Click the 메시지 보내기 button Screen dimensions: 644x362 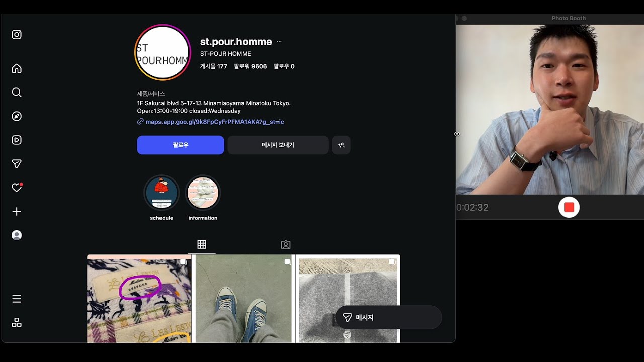point(278,145)
